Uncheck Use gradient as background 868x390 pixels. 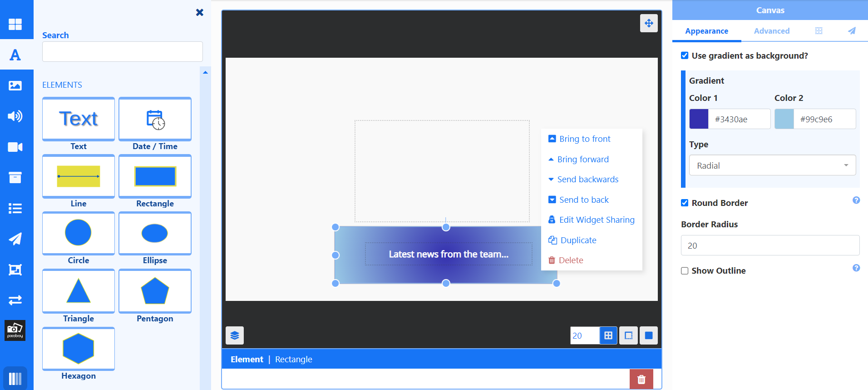click(685, 55)
